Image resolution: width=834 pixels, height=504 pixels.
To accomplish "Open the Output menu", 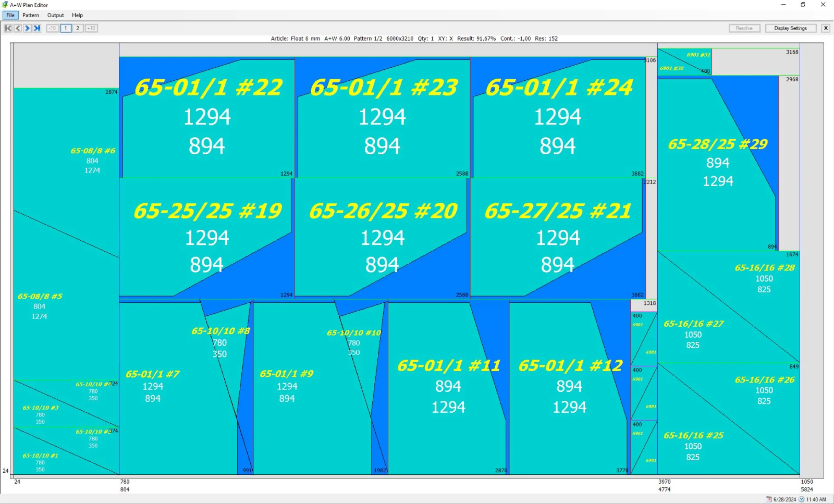I will click(55, 15).
